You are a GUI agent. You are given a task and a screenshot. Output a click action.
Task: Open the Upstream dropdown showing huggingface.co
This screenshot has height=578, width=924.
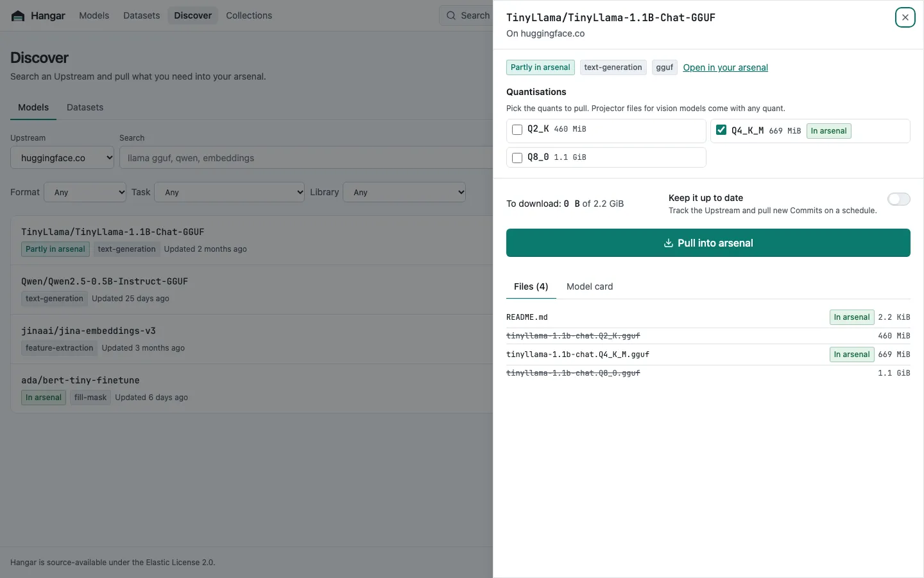tap(62, 158)
